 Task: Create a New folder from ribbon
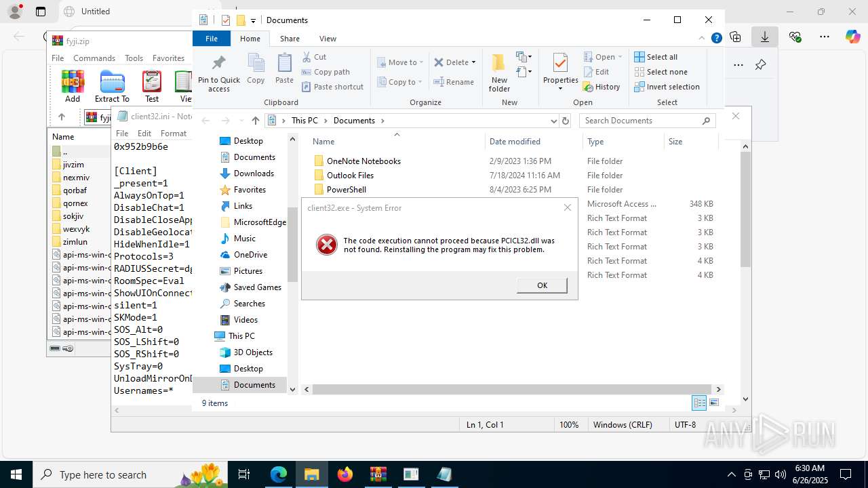pos(499,73)
